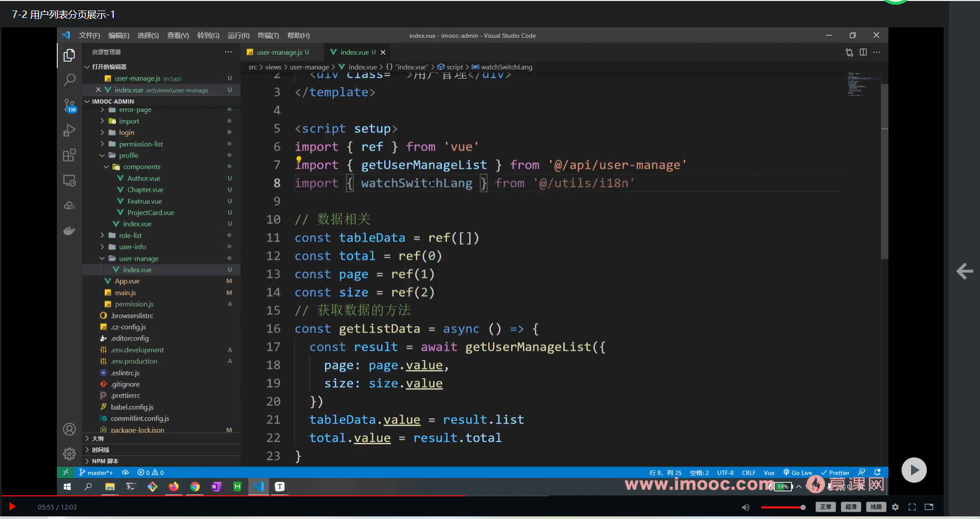Open the 文件(F) menu
The image size is (980, 519).
tap(89, 35)
